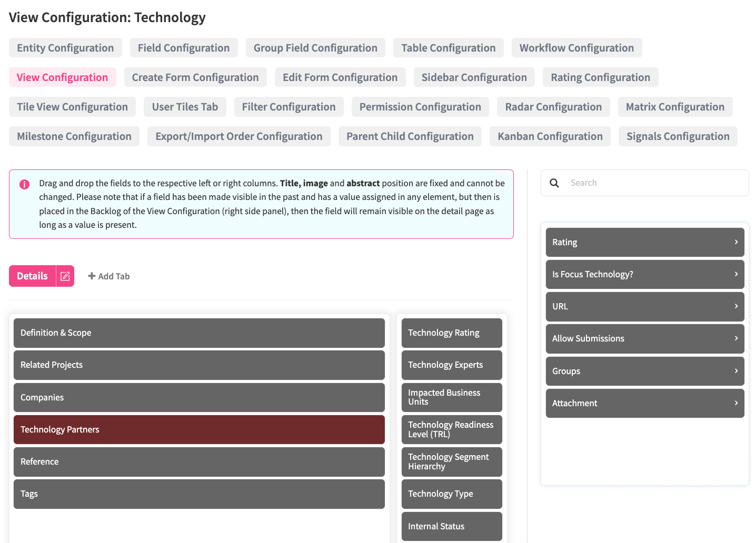The image size is (756, 543).
Task: Click the pink info icon in notice
Action: click(24, 184)
